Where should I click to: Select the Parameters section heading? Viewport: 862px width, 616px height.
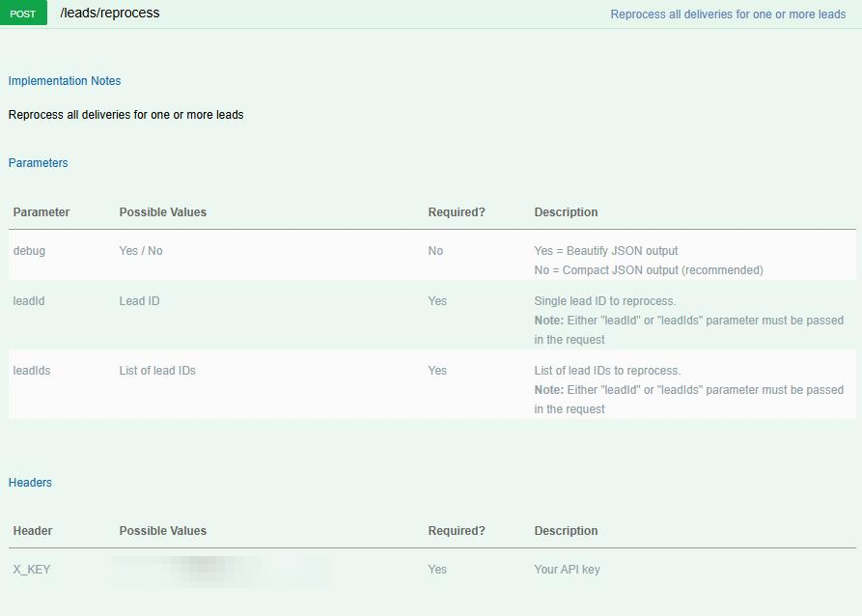[x=38, y=163]
